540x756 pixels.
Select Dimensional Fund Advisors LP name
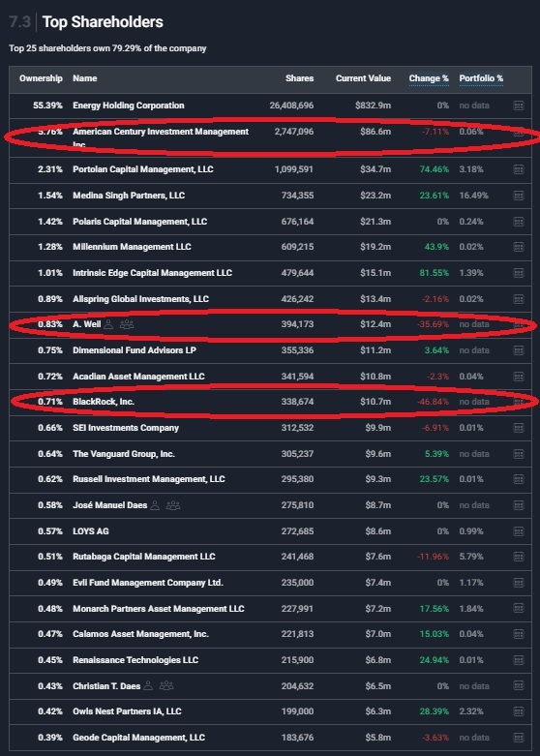click(135, 350)
